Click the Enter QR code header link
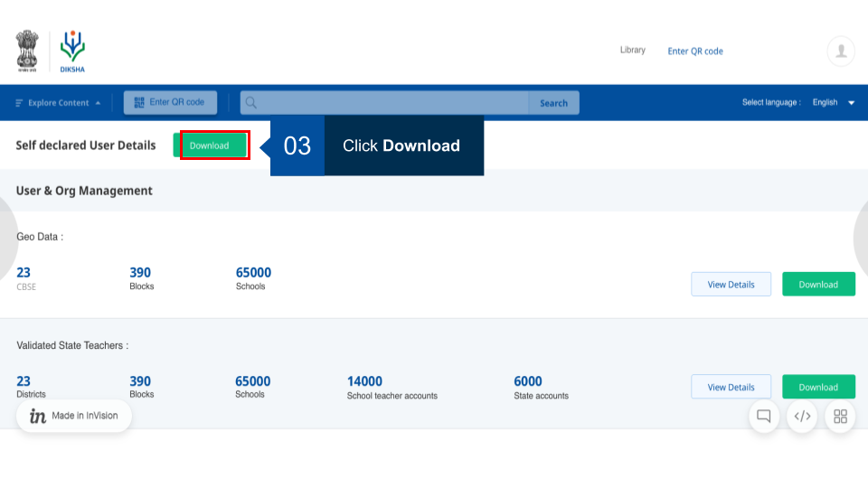 click(695, 52)
